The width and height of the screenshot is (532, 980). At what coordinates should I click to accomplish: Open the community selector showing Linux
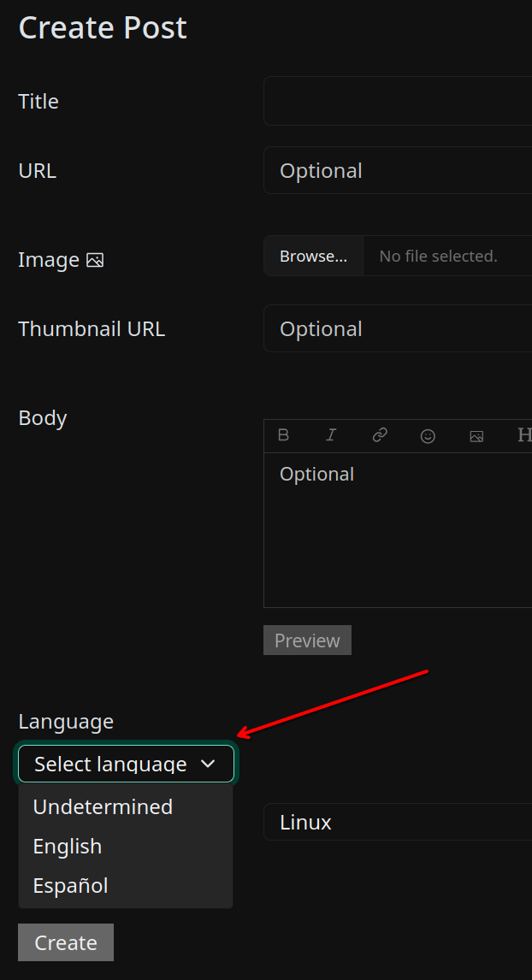[x=398, y=822]
